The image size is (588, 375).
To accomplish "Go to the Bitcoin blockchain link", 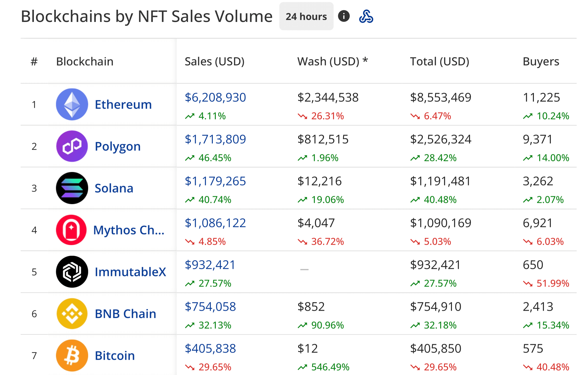I will 115,356.
